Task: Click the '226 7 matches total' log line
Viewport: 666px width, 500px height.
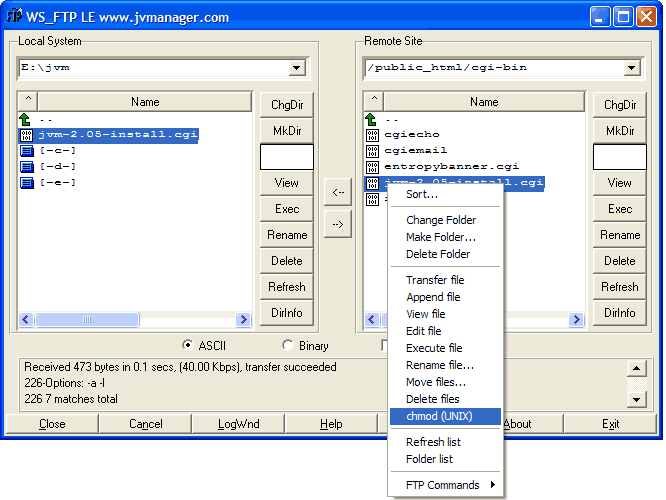Action: [71, 399]
